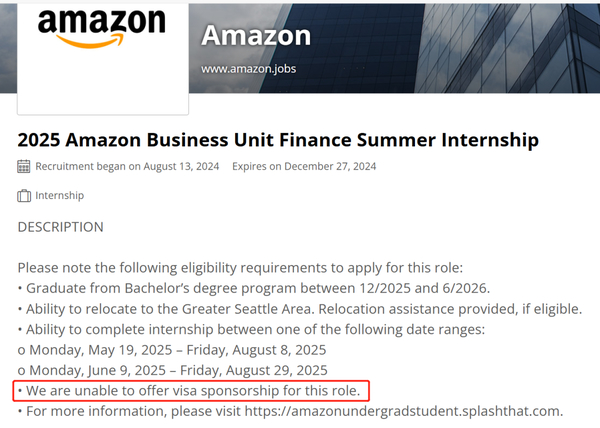Viewport: 600px width, 428px height.
Task: Click the June 9, 2025 date range
Action: click(x=173, y=370)
